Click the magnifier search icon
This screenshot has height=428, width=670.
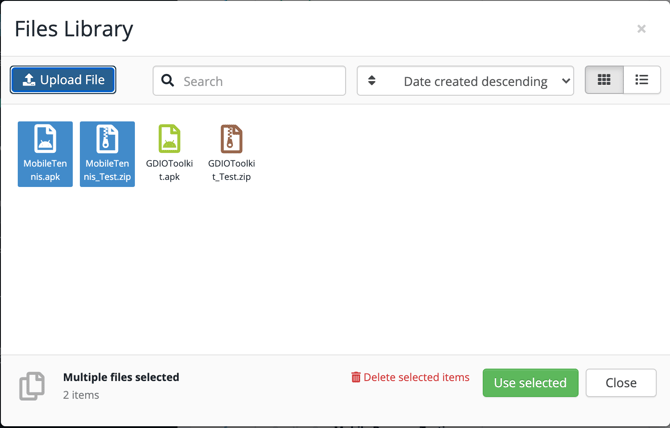click(168, 80)
